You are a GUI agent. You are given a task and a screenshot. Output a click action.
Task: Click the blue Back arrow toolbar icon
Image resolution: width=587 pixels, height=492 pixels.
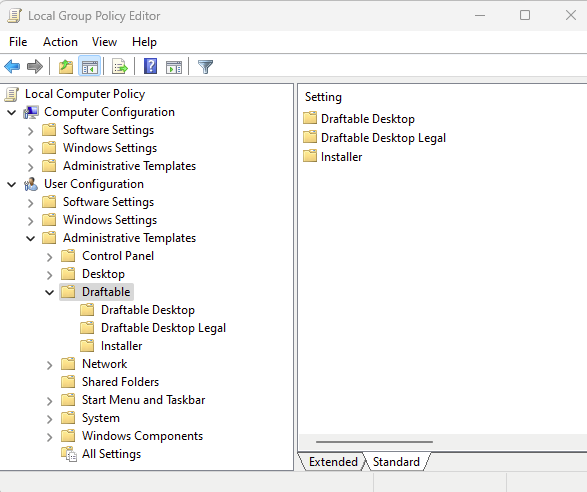(x=12, y=67)
